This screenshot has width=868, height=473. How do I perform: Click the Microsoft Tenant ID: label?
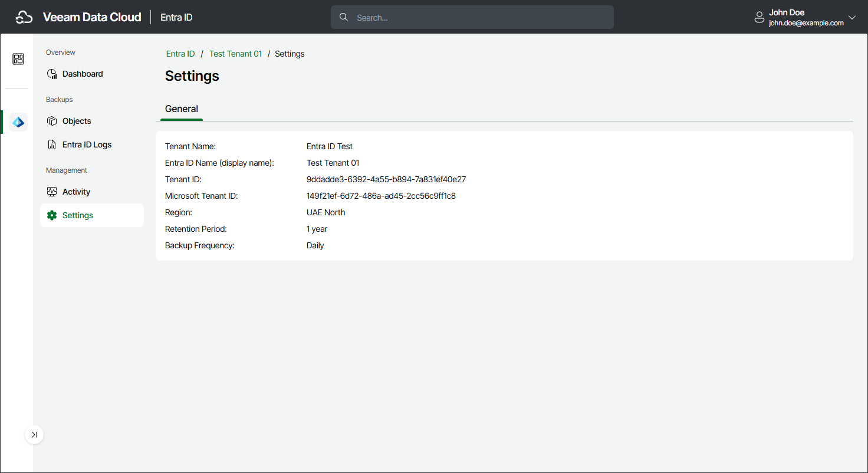point(202,196)
